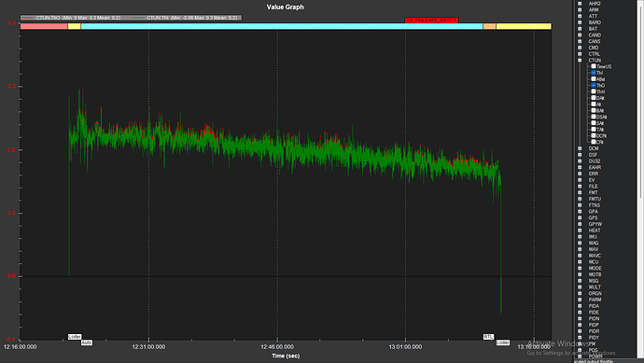Click the Auto mode label on time axis
This screenshot has width=644, height=363.
click(x=86, y=342)
